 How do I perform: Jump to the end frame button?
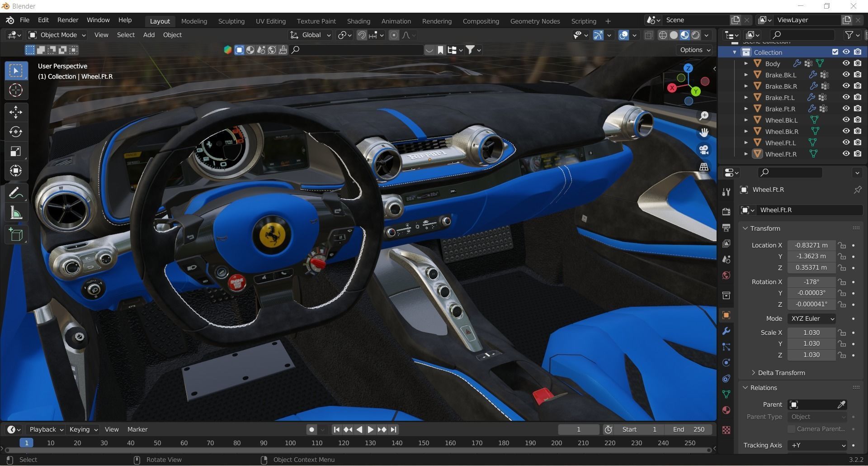(x=393, y=430)
